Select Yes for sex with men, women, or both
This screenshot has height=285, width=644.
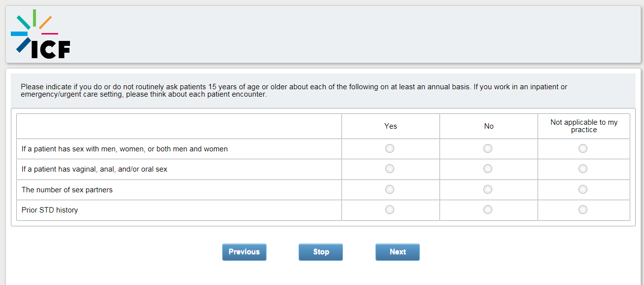click(390, 148)
